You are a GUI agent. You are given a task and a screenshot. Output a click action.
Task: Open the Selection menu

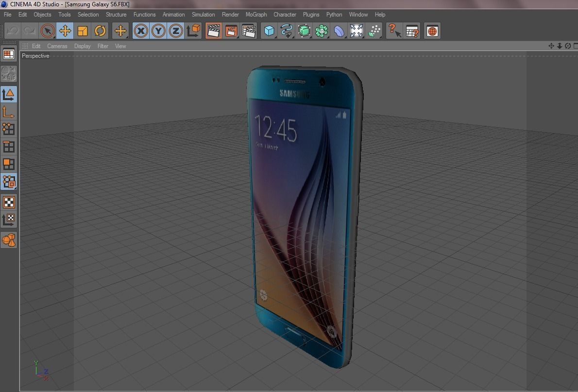pos(88,15)
